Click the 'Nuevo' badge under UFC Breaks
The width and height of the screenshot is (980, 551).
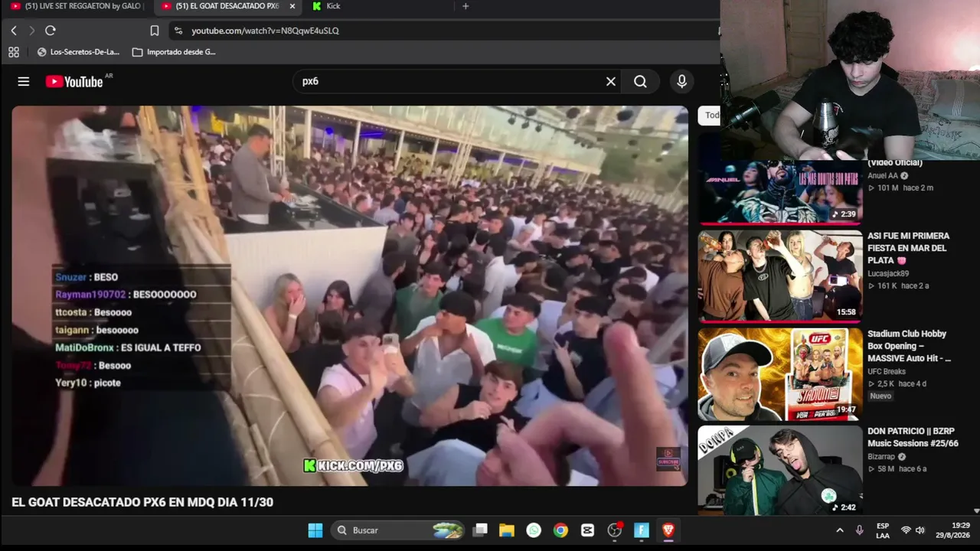880,396
